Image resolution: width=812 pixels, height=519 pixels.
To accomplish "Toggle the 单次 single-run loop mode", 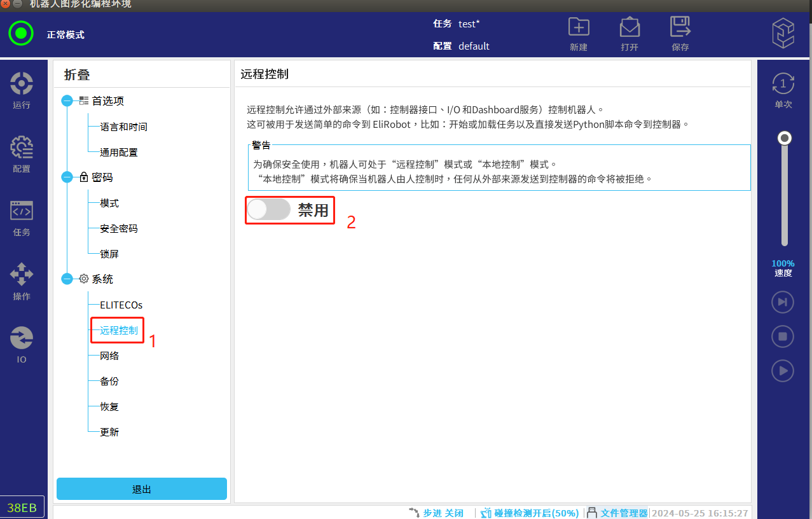I will pos(783,90).
